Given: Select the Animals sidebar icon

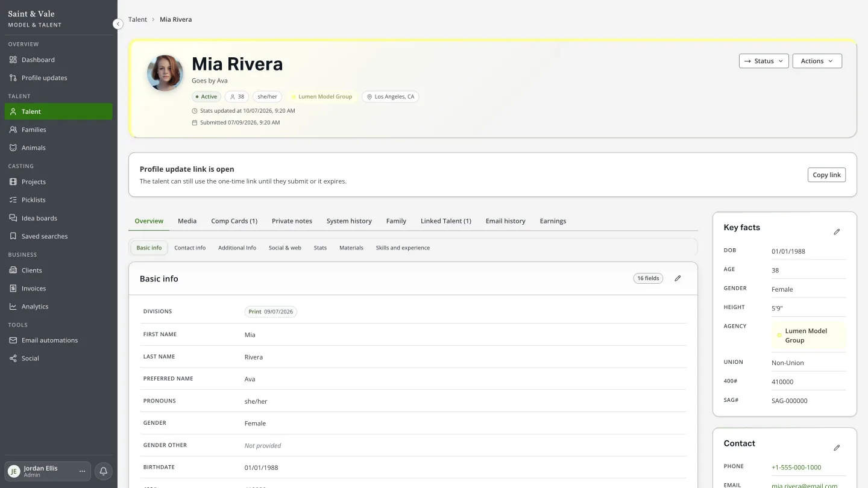Looking at the screenshot, I should click(13, 148).
